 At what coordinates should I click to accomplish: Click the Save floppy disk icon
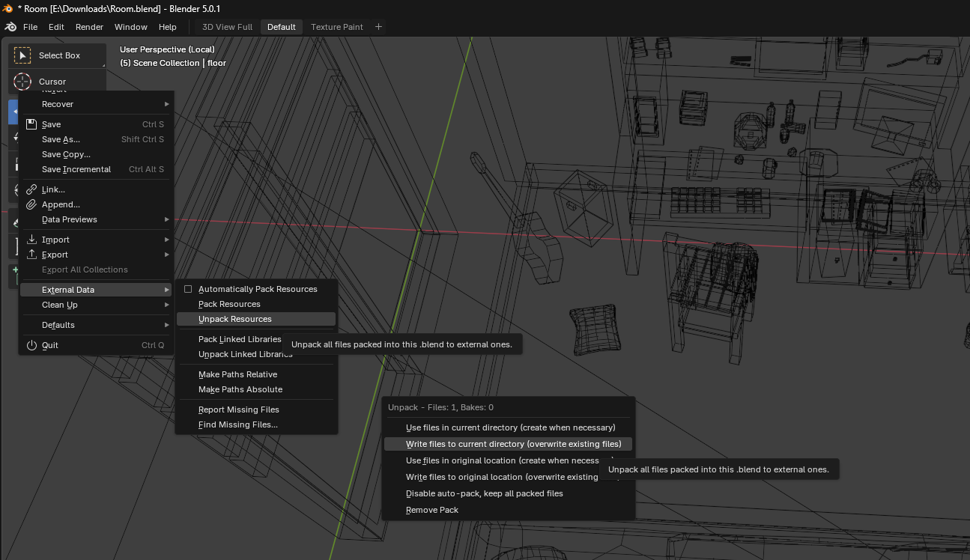coord(31,124)
